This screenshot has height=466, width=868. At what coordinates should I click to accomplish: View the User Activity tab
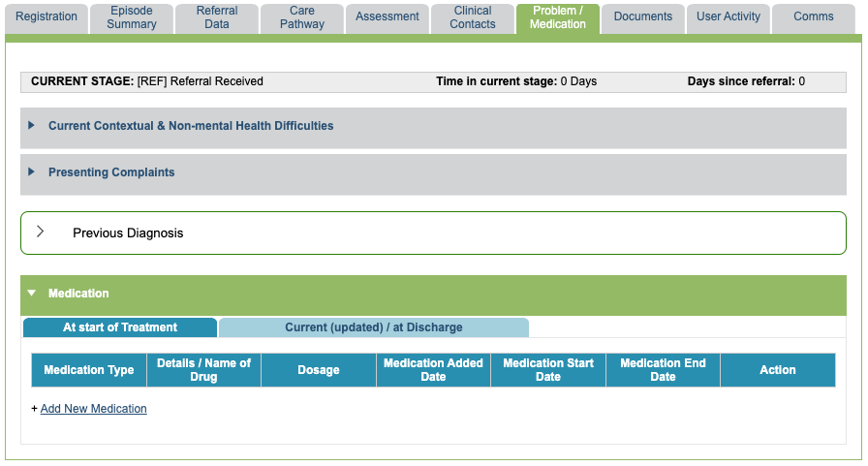(728, 17)
